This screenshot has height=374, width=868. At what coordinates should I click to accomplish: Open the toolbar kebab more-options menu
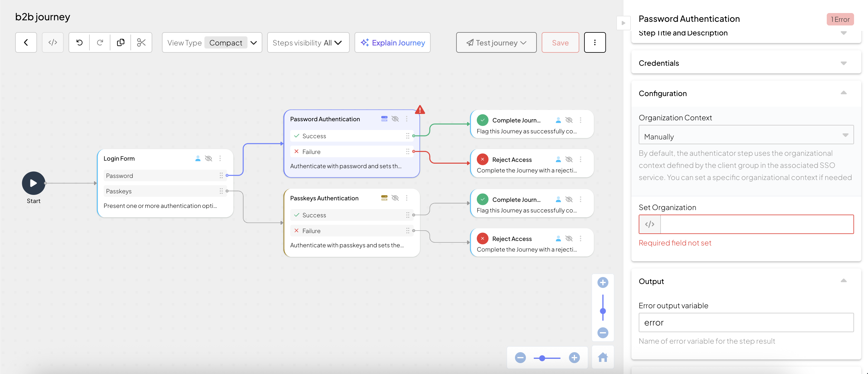click(x=594, y=42)
